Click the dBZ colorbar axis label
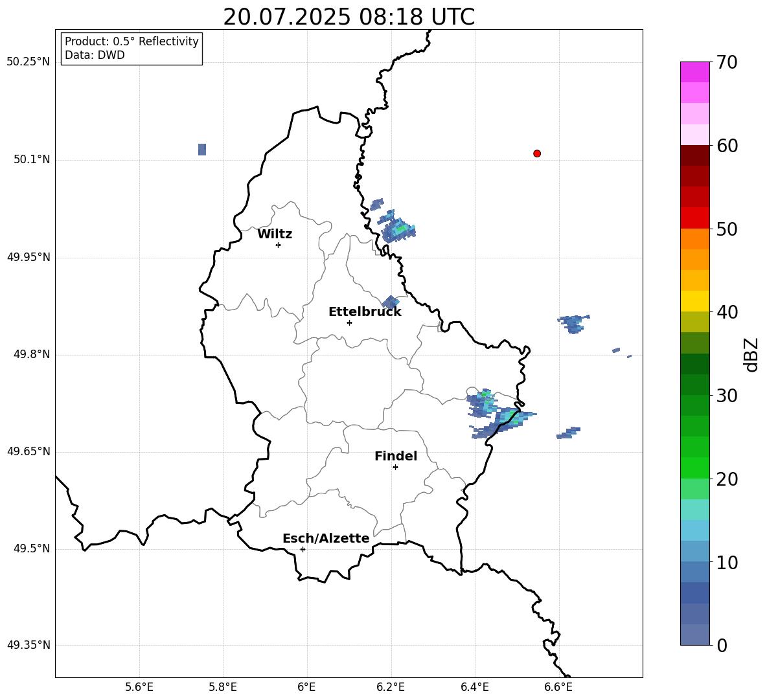This screenshot has height=700, width=767. [751, 355]
